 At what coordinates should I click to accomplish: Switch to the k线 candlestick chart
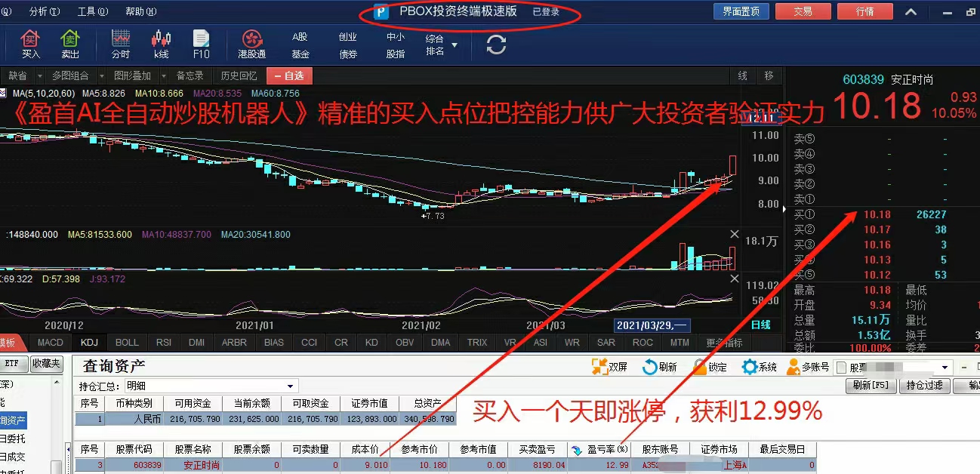161,45
